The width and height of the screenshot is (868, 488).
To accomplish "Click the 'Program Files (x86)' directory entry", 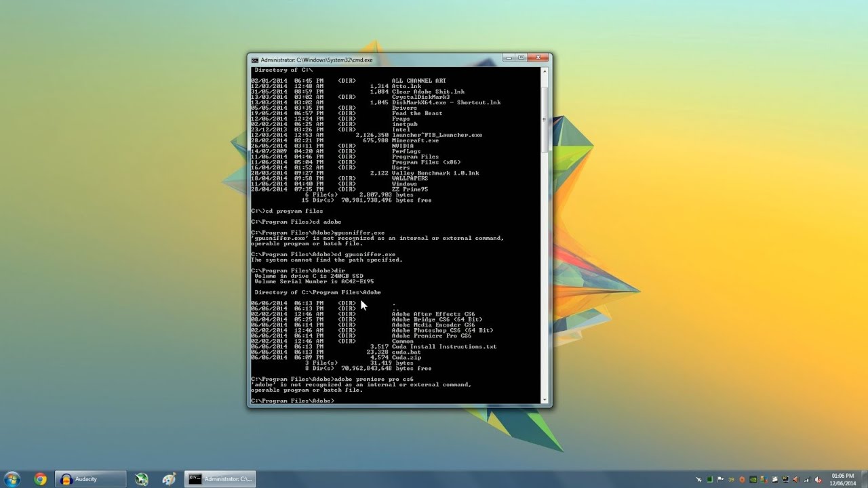I will 426,162.
